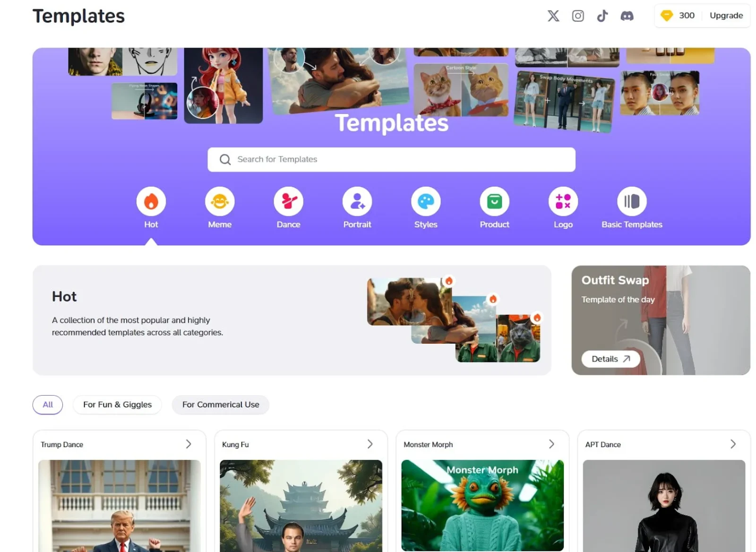This screenshot has width=756, height=552.
Task: Pick the Styles palette icon
Action: (x=426, y=202)
